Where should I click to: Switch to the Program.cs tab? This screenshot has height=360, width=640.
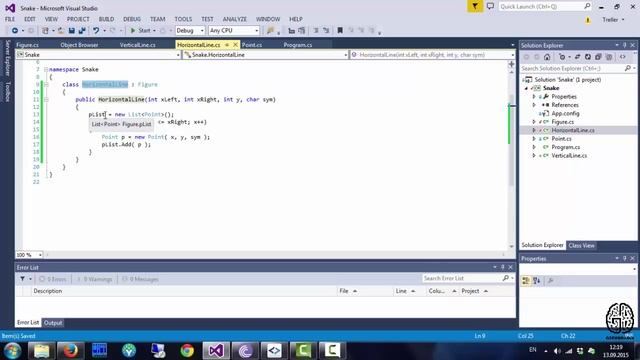pos(298,45)
